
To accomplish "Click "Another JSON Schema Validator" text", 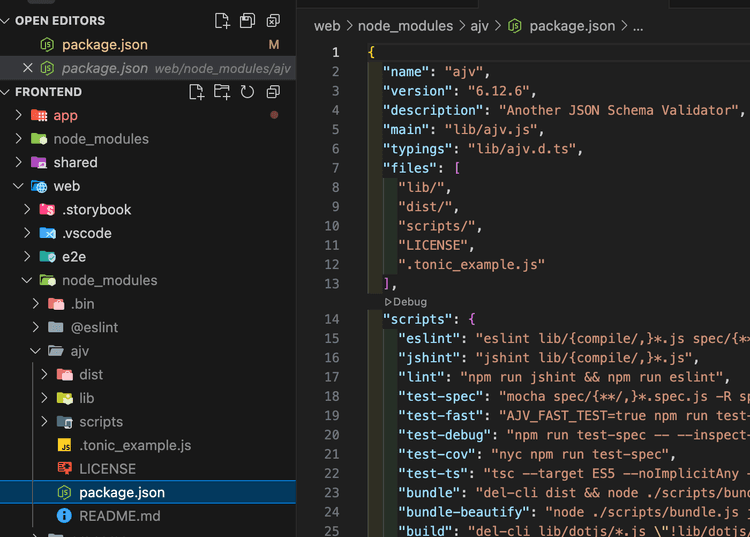I will (618, 110).
